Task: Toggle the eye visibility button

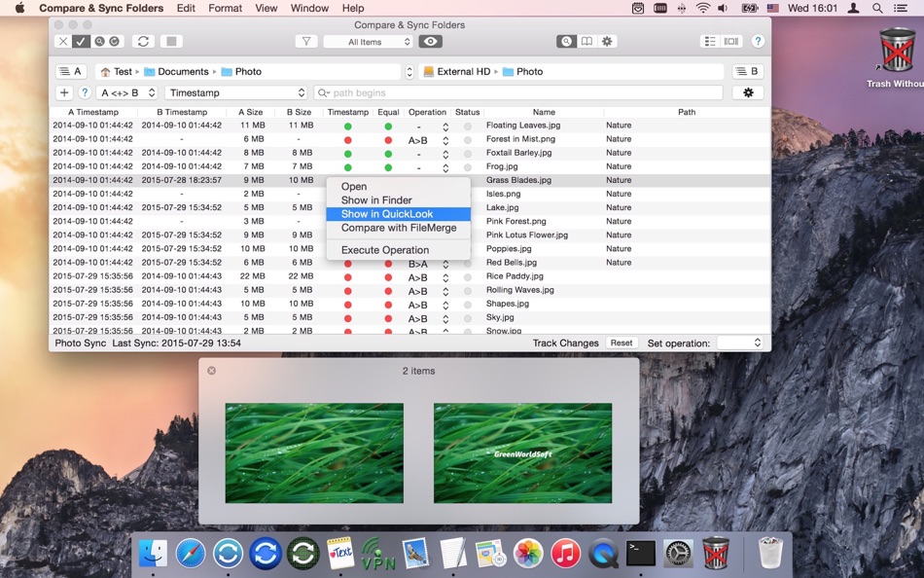Action: [x=430, y=41]
